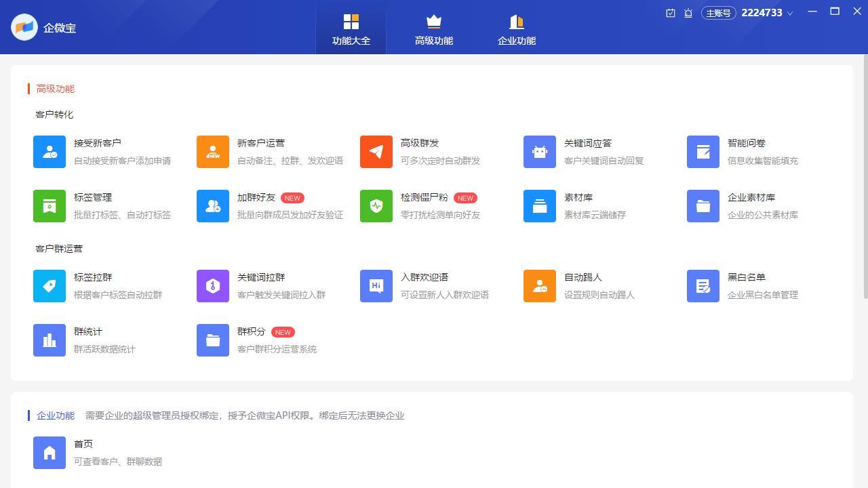Screen dimensions: 868x488
Task: Launch the 高级群发 paper plane icon
Action: coord(376,152)
